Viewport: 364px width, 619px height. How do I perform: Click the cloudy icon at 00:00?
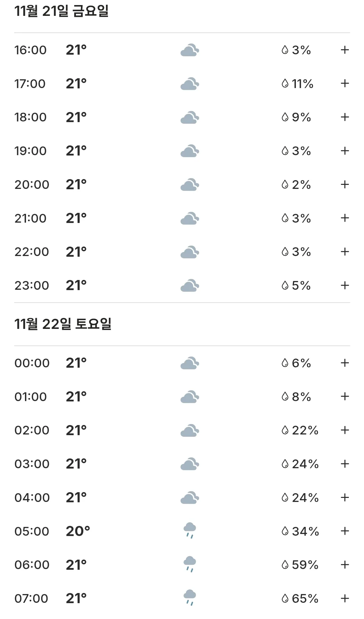[x=190, y=363]
